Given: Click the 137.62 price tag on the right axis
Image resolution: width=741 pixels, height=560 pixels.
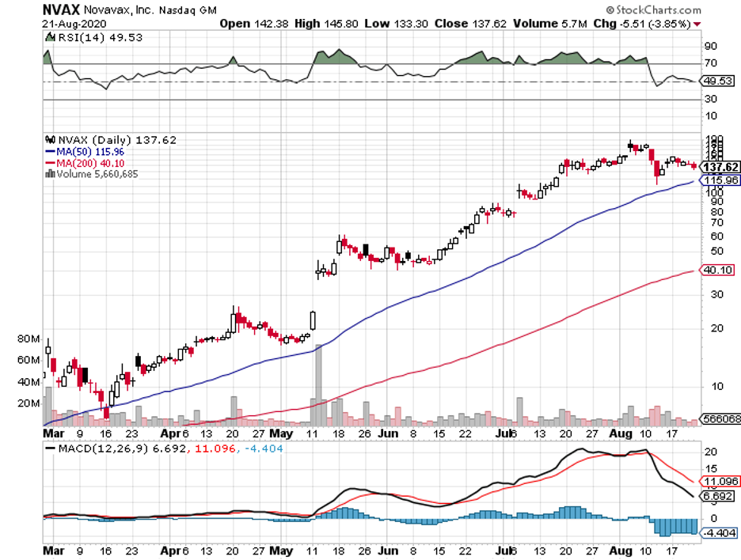Looking at the screenshot, I should point(720,167).
